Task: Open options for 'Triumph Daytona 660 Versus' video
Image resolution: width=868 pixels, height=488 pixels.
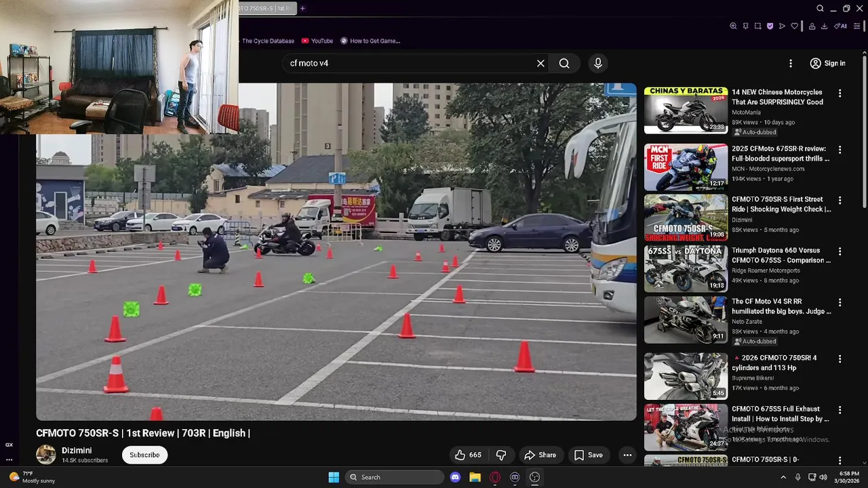Action: [x=840, y=251]
